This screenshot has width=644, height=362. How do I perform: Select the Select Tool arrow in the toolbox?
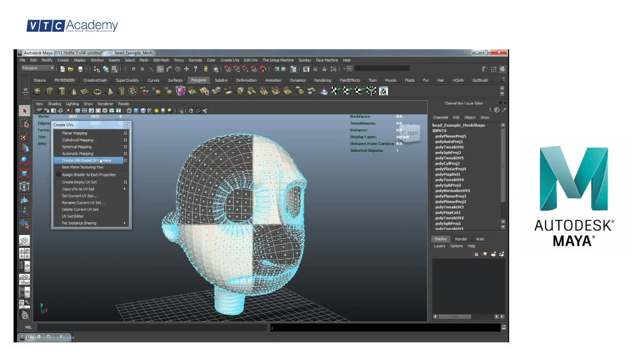tap(24, 111)
